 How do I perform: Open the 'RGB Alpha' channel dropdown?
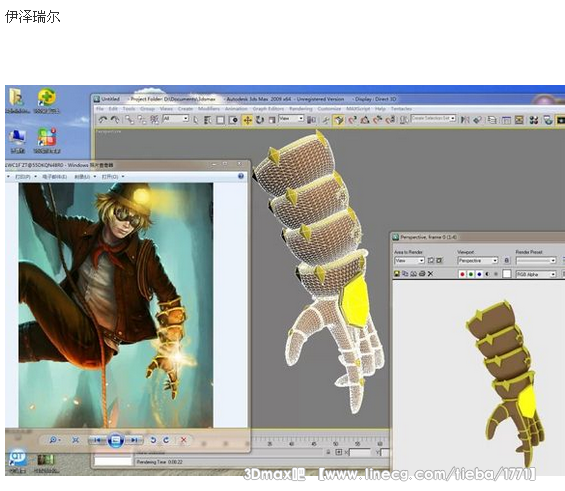point(536,274)
